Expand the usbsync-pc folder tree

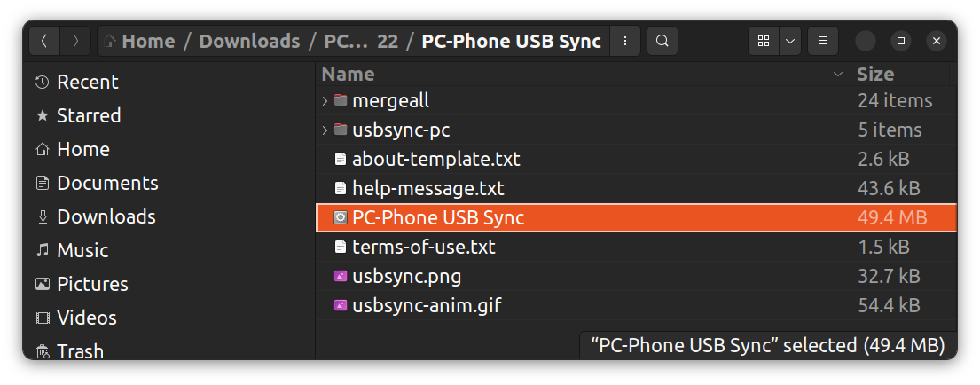tap(325, 130)
